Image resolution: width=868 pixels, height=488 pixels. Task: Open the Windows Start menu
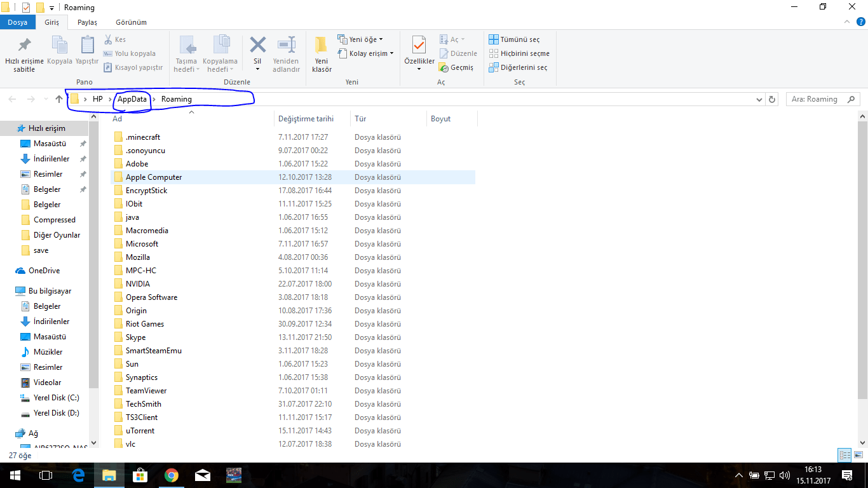point(15,475)
